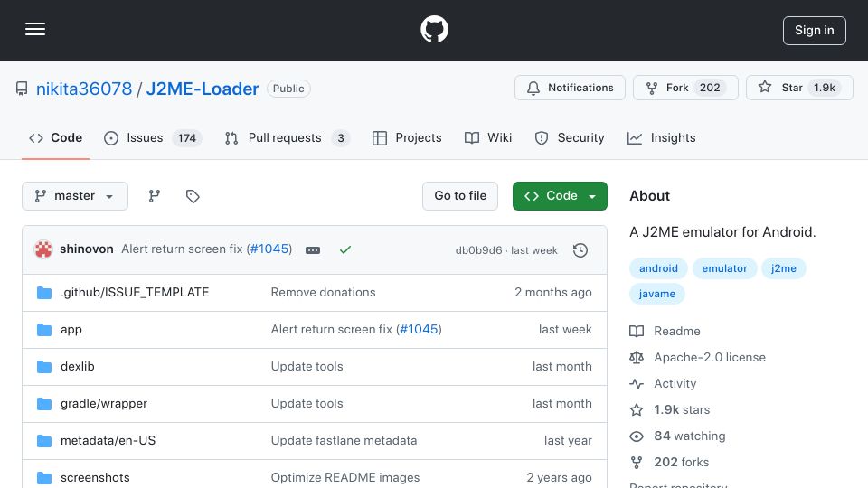868x488 pixels.
Task: Open the dexlib folder
Action: 78,366
